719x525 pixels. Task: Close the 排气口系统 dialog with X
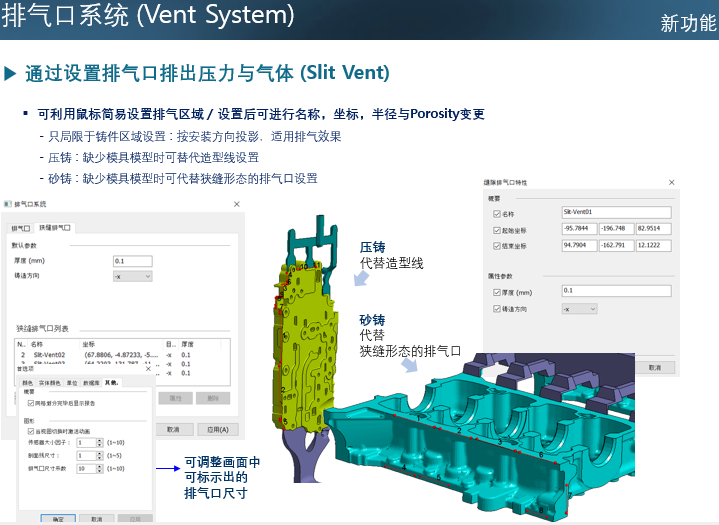(x=236, y=204)
